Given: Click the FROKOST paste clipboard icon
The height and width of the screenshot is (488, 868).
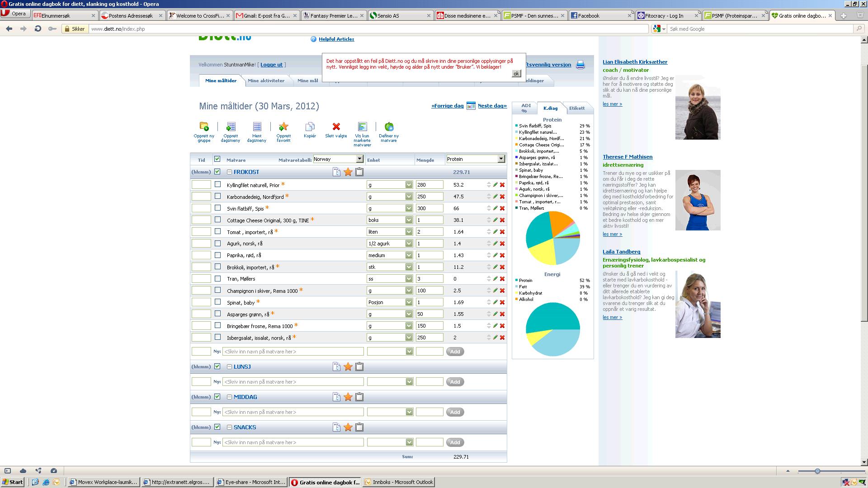Looking at the screenshot, I should point(359,172).
